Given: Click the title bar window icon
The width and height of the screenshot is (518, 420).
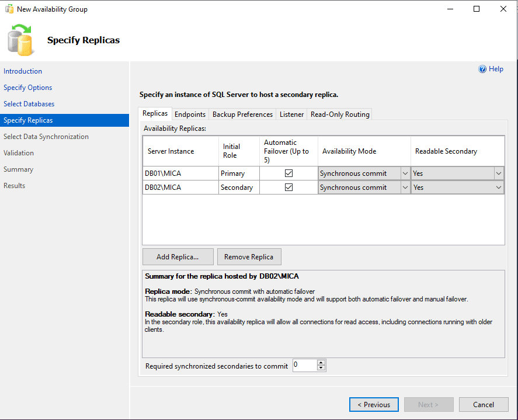Looking at the screenshot, I should tap(9, 9).
